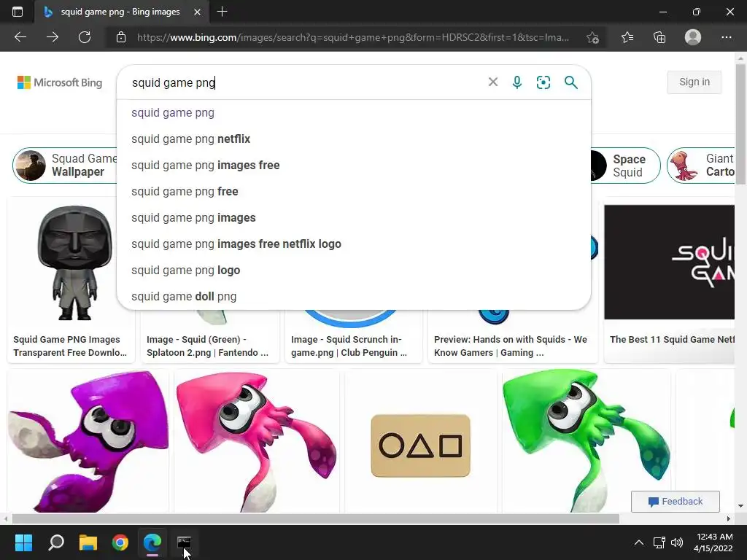Open the tab actions menu icon
The width and height of the screenshot is (747, 560).
[x=18, y=12]
